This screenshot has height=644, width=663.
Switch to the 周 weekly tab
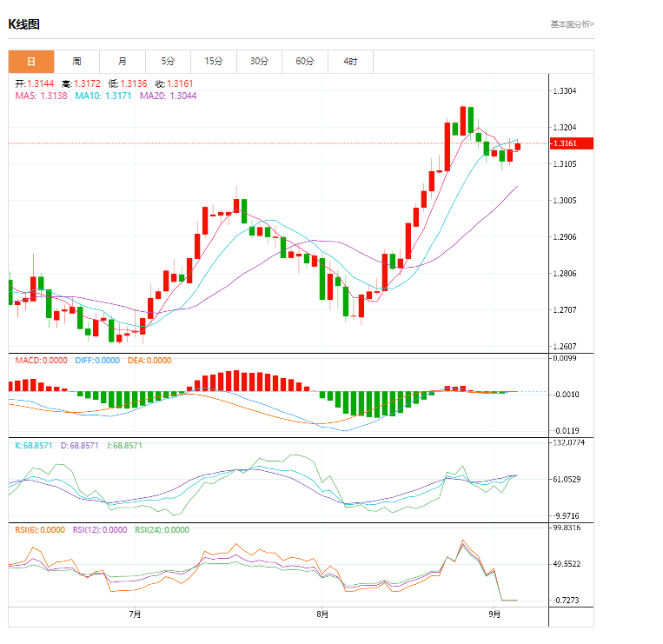[77, 62]
